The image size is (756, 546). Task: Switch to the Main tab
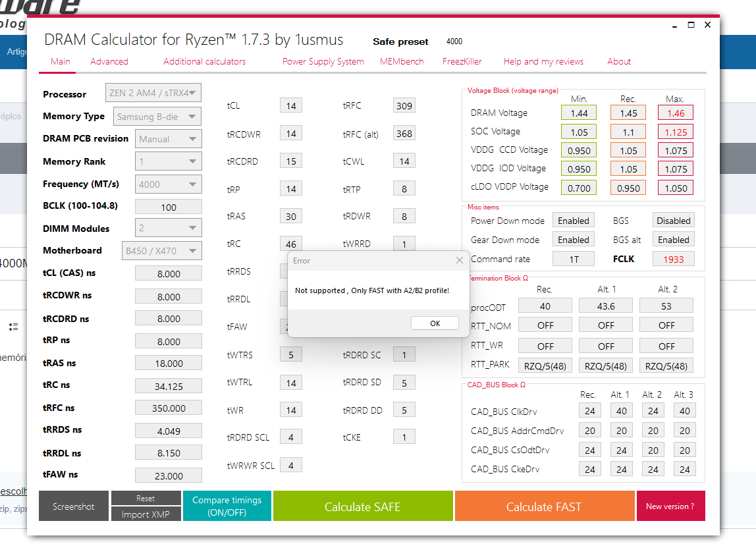click(x=61, y=61)
